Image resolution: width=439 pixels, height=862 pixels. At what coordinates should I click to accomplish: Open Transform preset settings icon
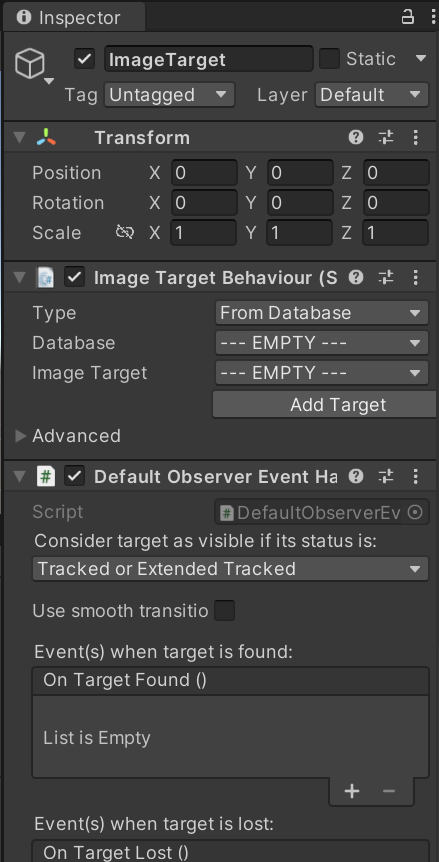pos(386,137)
